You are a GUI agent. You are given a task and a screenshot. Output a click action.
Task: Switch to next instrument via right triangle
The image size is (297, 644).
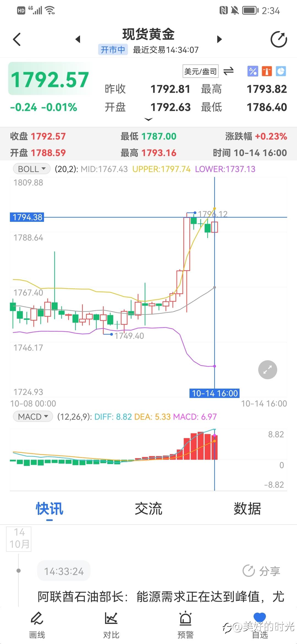(x=219, y=39)
